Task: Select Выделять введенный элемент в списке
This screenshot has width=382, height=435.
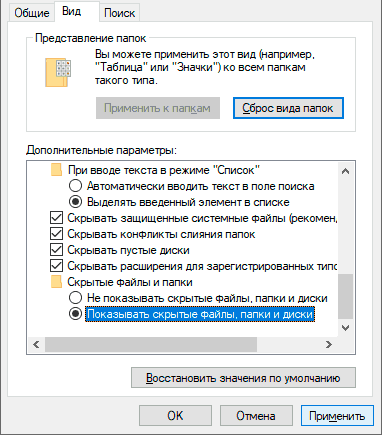Action: click(75, 202)
